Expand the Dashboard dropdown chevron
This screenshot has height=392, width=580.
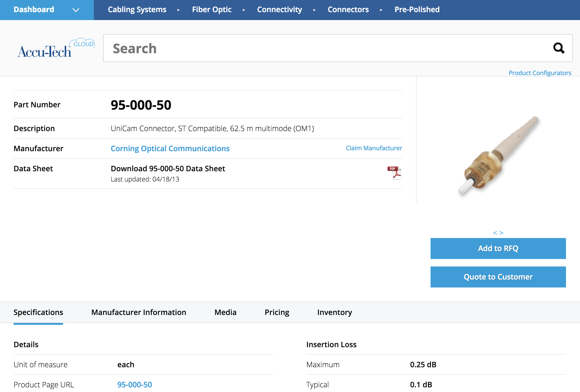76,10
